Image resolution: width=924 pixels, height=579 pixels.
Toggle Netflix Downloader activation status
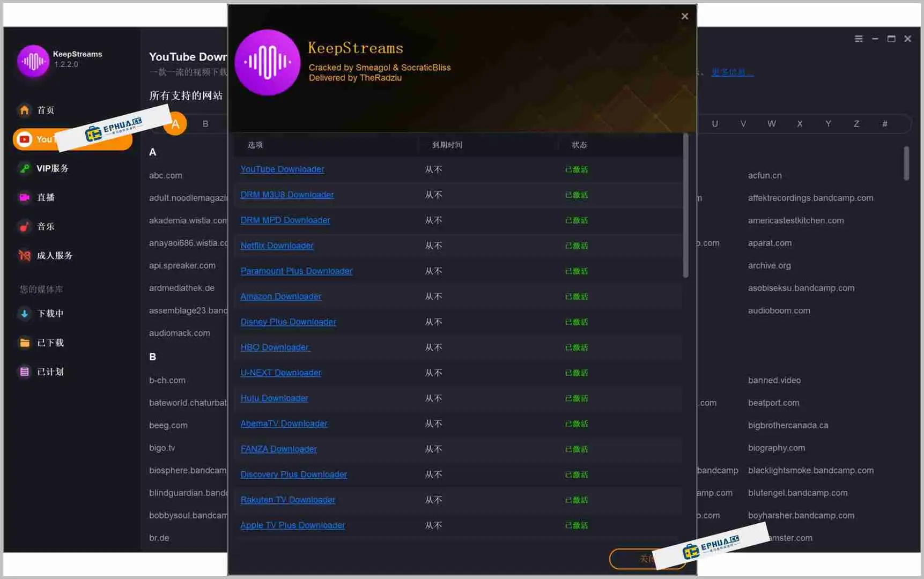pyautogui.click(x=575, y=246)
